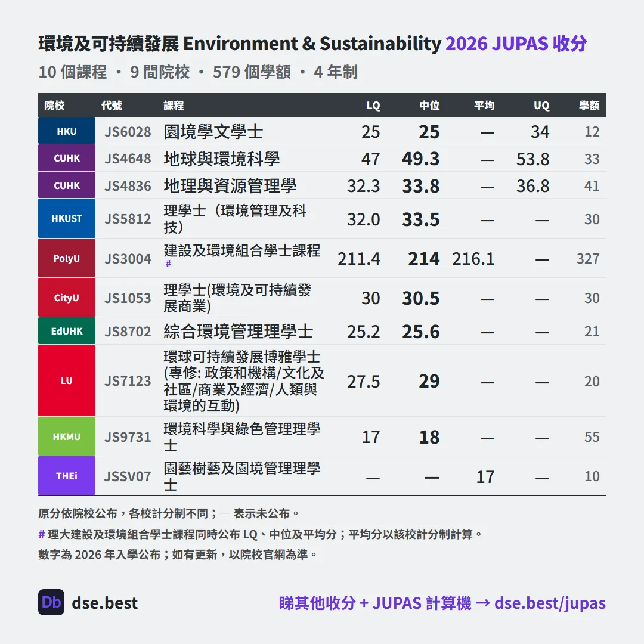Screen dimensions: 644x644
Task: Click programme code JS5812
Action: [128, 219]
